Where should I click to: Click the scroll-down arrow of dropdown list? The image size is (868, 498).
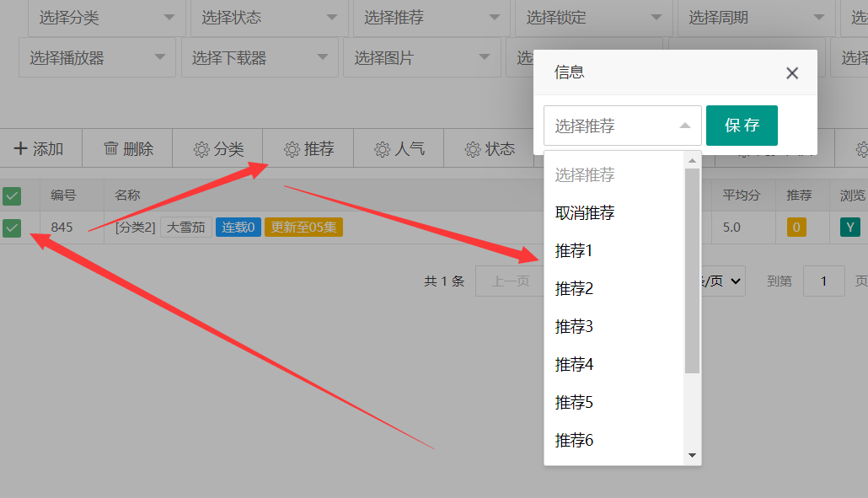pos(692,455)
